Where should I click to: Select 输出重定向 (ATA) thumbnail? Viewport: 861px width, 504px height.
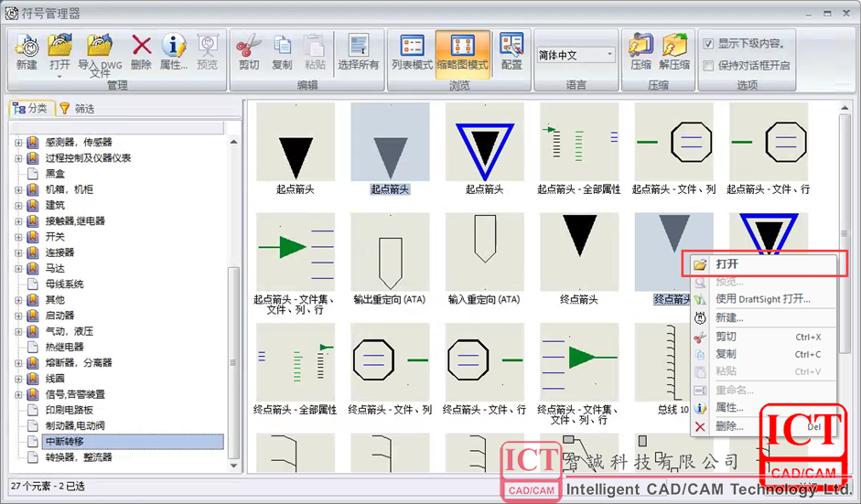[x=391, y=252]
